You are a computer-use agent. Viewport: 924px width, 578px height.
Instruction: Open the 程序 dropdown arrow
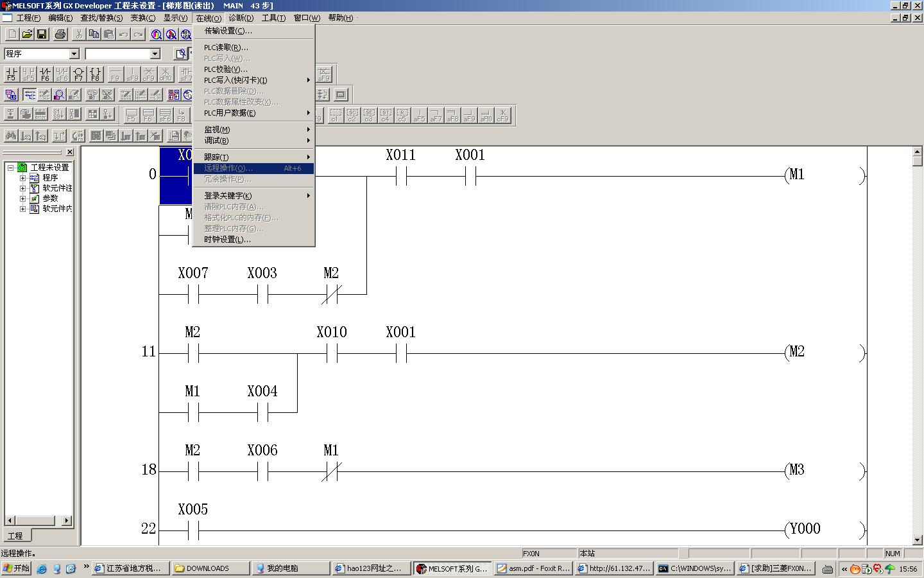click(x=74, y=54)
